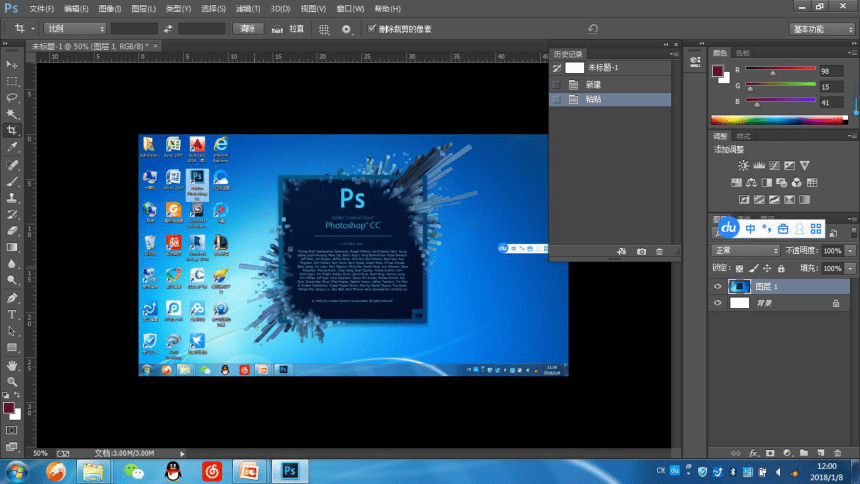Image resolution: width=860 pixels, height=484 pixels.
Task: Toggle lock position
Action: (x=767, y=268)
